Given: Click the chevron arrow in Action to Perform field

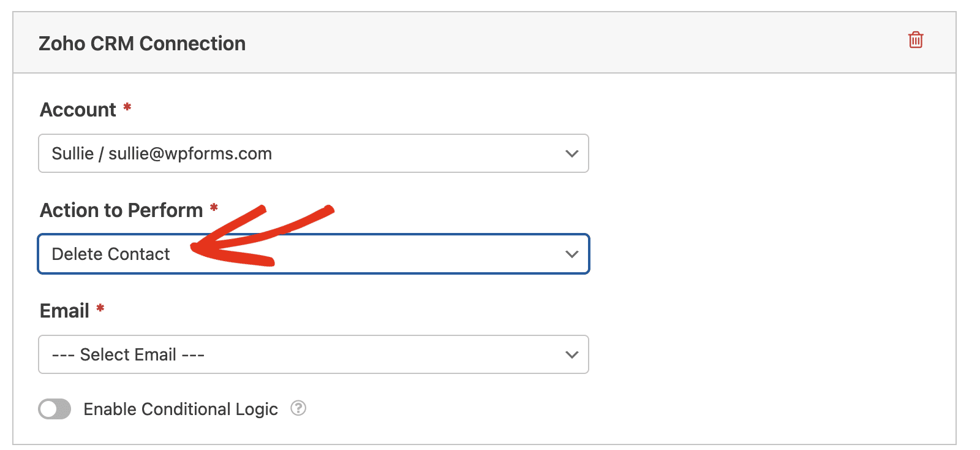Looking at the screenshot, I should [x=572, y=254].
